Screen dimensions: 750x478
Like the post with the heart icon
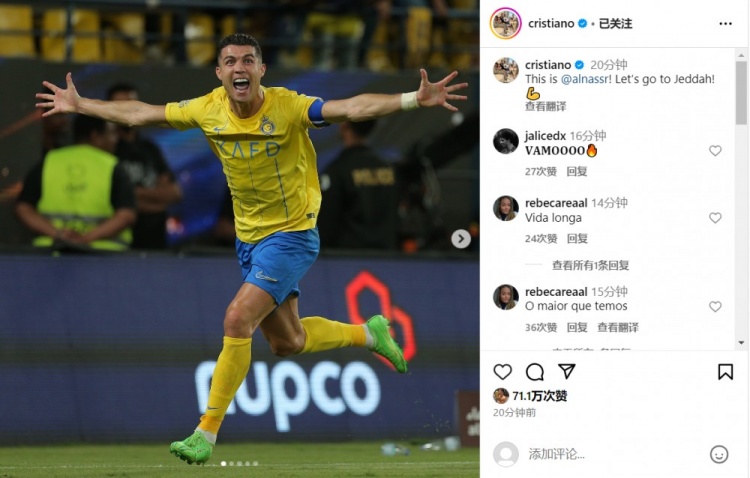(x=502, y=372)
